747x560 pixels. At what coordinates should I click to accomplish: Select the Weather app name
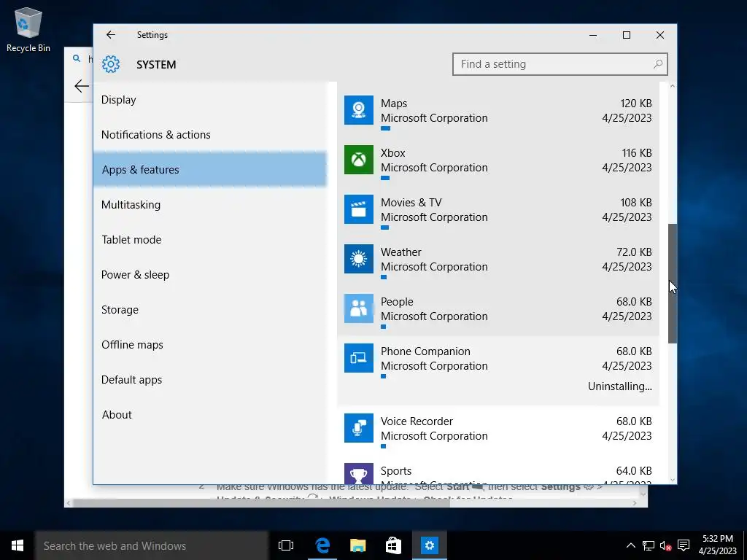coord(400,252)
